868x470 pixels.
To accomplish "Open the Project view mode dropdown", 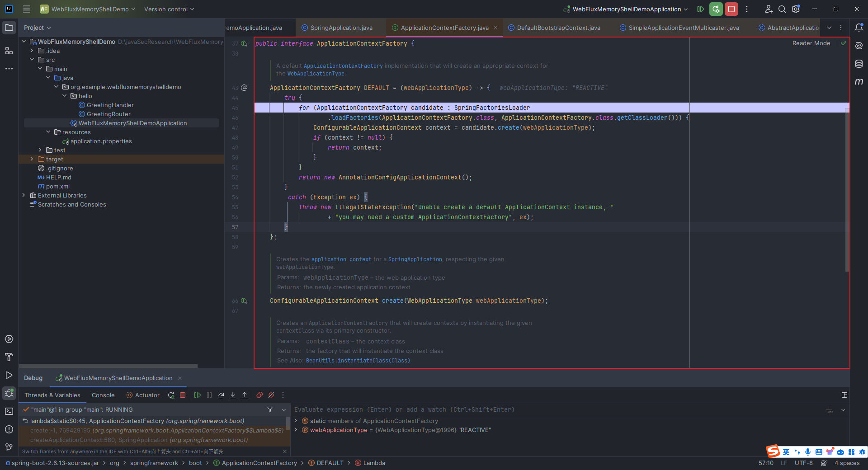I will (38, 28).
